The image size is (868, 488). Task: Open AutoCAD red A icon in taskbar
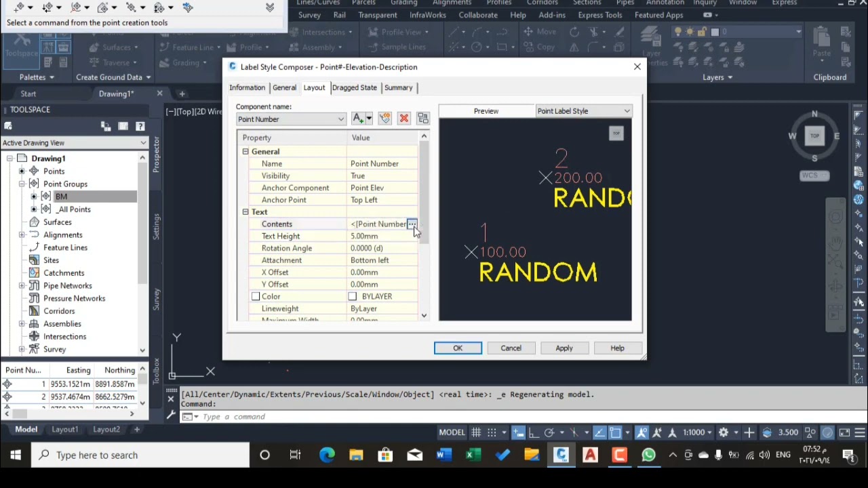(x=590, y=455)
